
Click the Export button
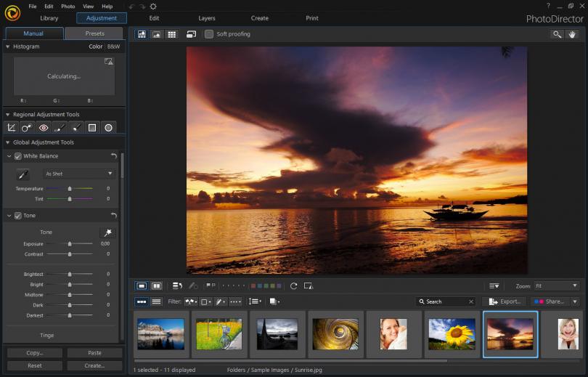click(x=504, y=301)
